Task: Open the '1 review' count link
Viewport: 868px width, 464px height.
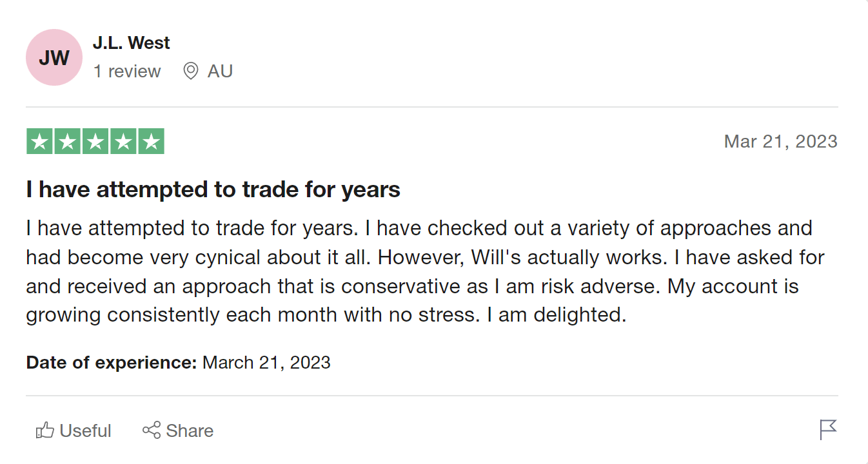Action: 127,71
